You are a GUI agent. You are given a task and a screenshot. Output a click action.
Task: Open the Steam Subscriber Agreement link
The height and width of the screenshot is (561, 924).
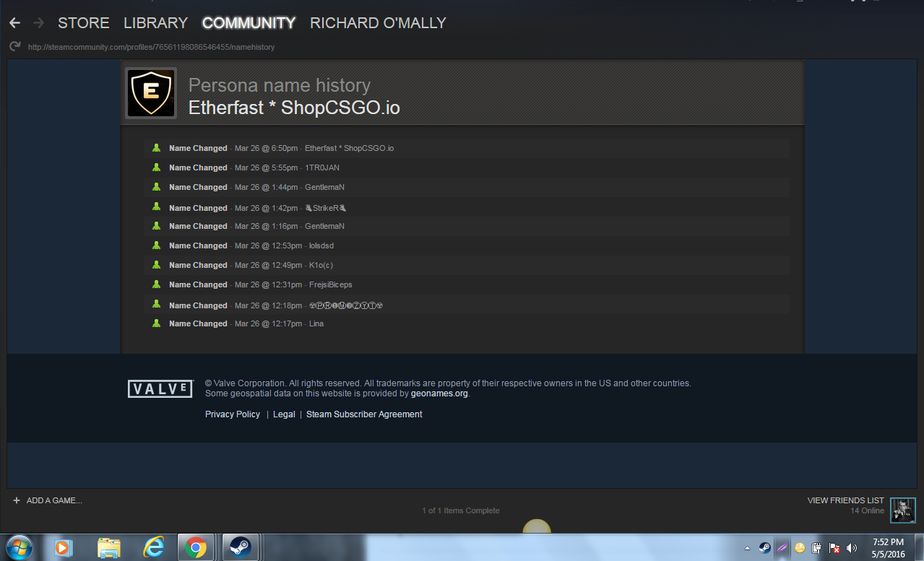tap(364, 414)
